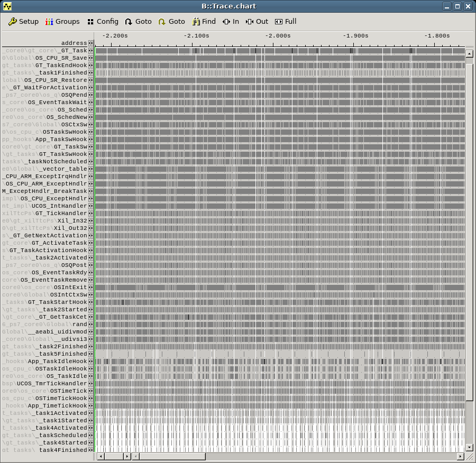Expand the OSQPend row arrows
This screenshot has width=476, height=463.
click(91, 95)
